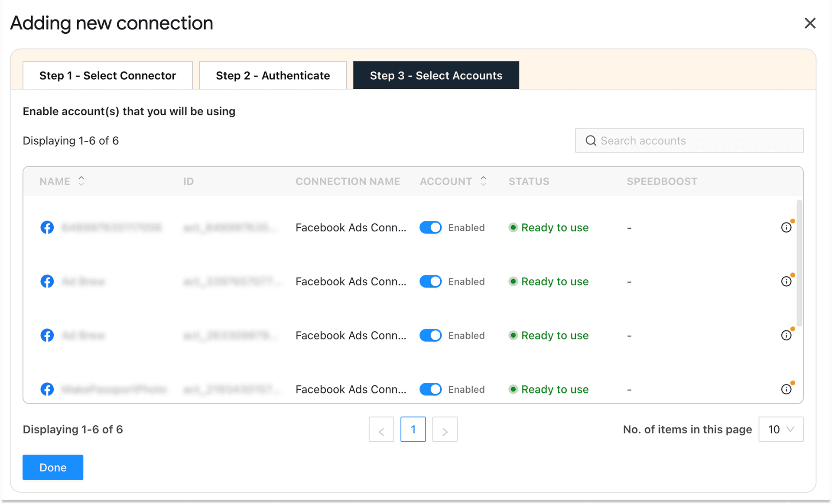Go to next page with the arrow button
The image size is (832, 504).
pyautogui.click(x=445, y=429)
